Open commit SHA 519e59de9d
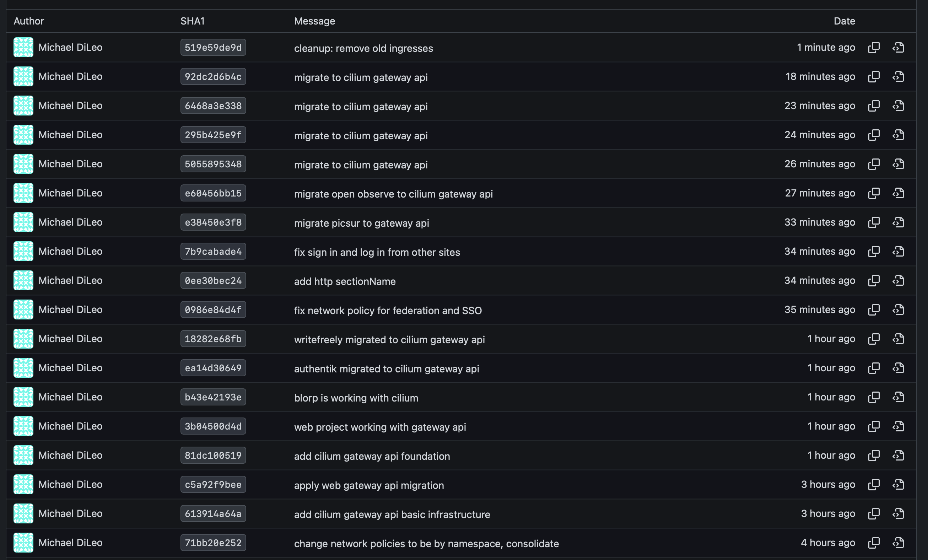The width and height of the screenshot is (928, 560). (x=213, y=48)
